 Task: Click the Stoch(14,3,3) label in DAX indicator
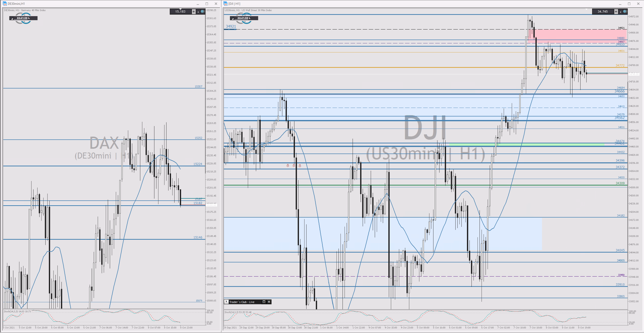(11, 311)
